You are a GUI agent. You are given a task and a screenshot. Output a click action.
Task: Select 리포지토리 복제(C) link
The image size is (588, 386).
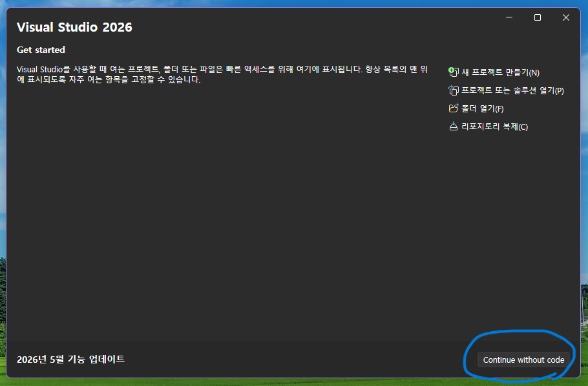[x=494, y=127]
